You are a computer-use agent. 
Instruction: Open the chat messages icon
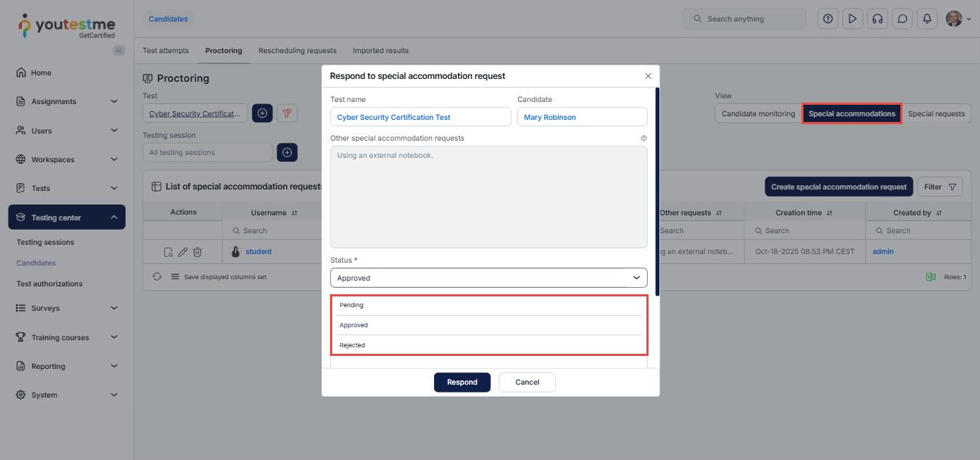click(903, 19)
